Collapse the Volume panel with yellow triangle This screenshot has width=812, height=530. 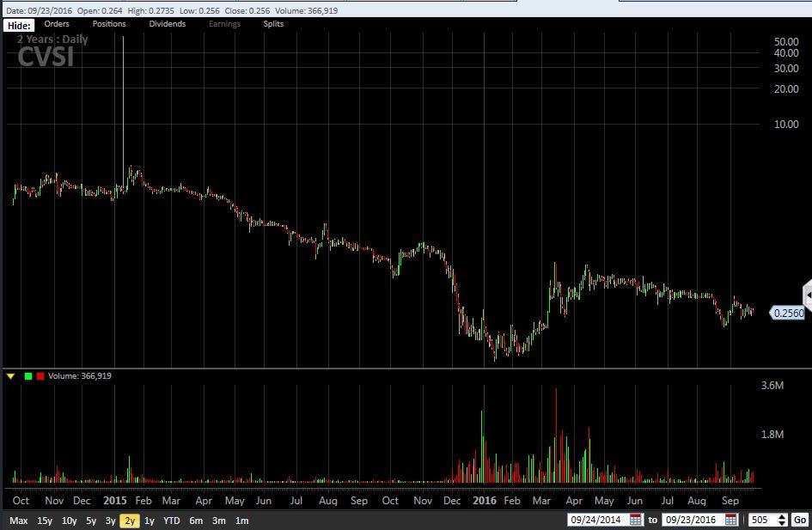click(x=11, y=376)
